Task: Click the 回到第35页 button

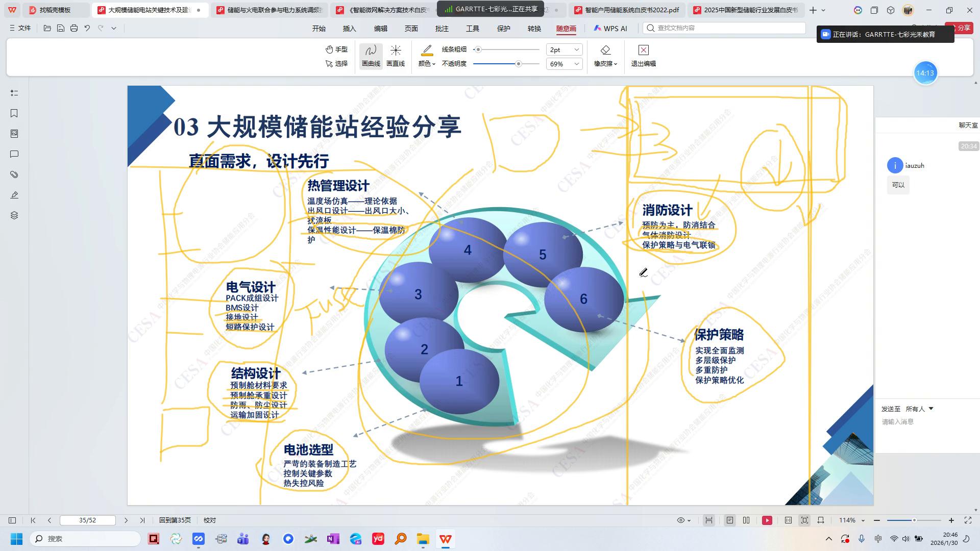Action: (x=175, y=520)
